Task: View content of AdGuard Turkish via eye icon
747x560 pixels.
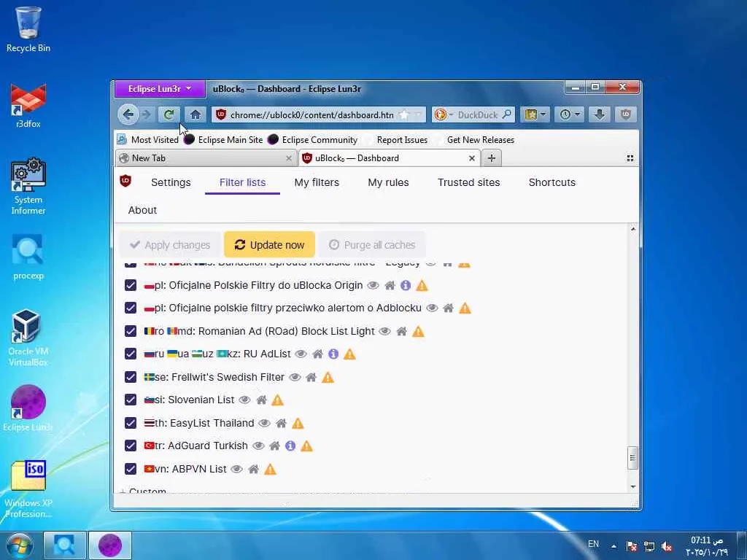Action: 258,446
